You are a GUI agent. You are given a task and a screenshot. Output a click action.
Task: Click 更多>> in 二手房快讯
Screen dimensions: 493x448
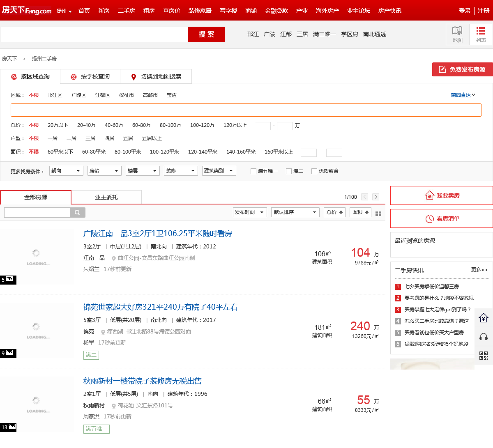(x=479, y=270)
